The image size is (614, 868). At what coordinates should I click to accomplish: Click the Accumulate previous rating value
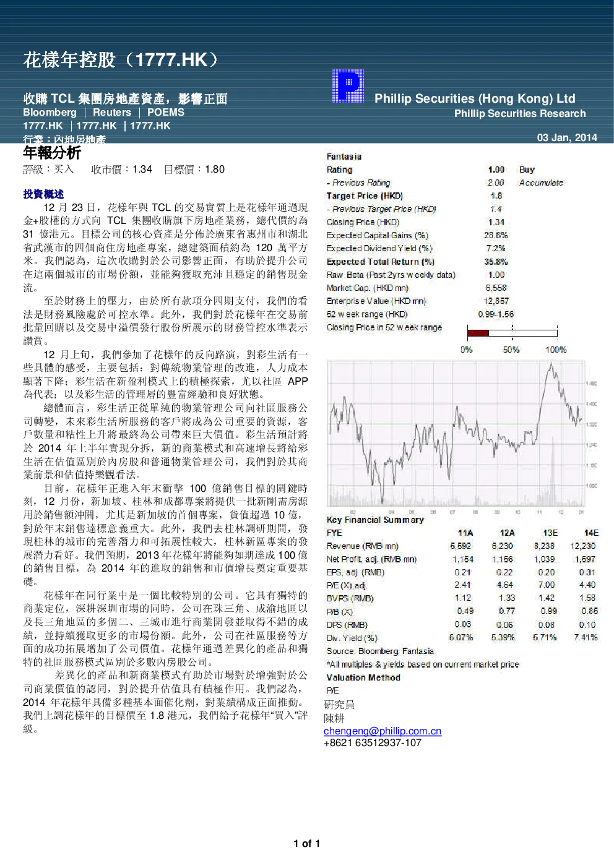tap(542, 183)
